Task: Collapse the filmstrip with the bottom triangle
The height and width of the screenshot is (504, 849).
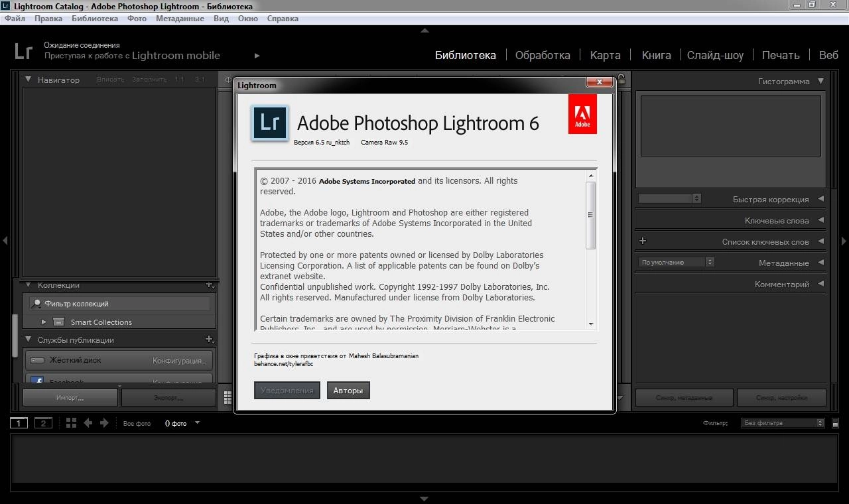Action: coord(424,499)
